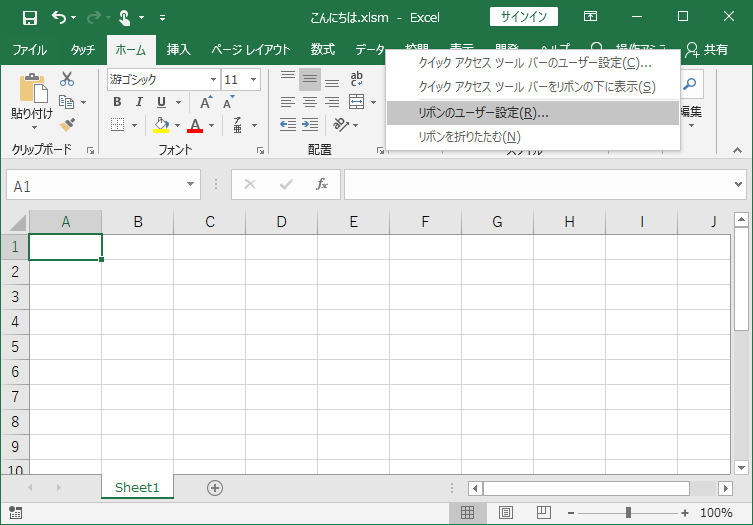Open the Clipboard dialog launcher
This screenshot has width=753, height=525.
[90, 150]
